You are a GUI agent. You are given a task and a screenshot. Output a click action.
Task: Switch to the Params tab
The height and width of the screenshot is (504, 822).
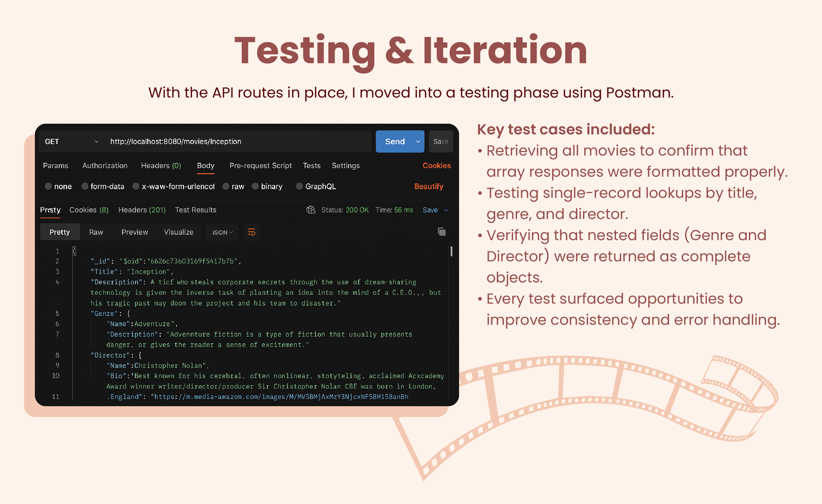click(56, 166)
